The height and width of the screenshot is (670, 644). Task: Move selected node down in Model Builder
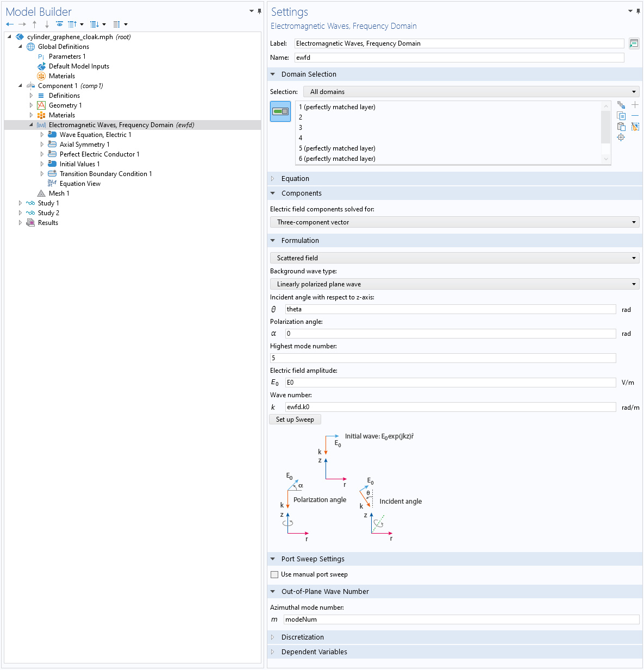[47, 24]
